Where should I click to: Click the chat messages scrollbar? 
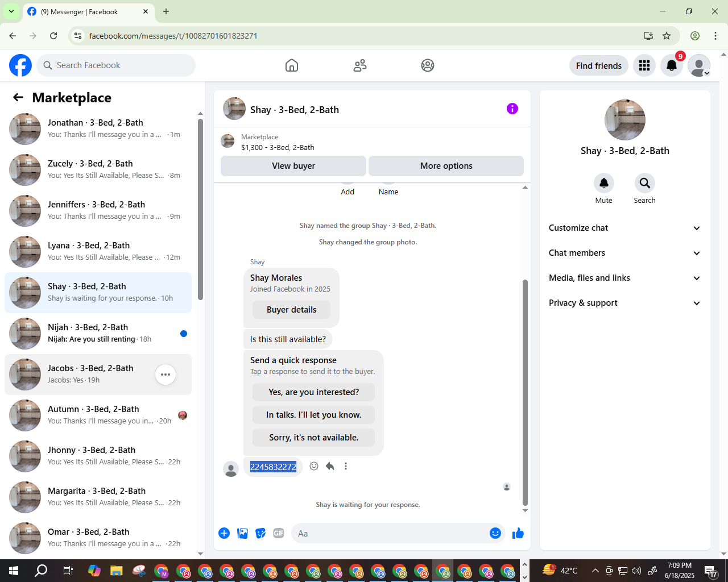coord(525,392)
